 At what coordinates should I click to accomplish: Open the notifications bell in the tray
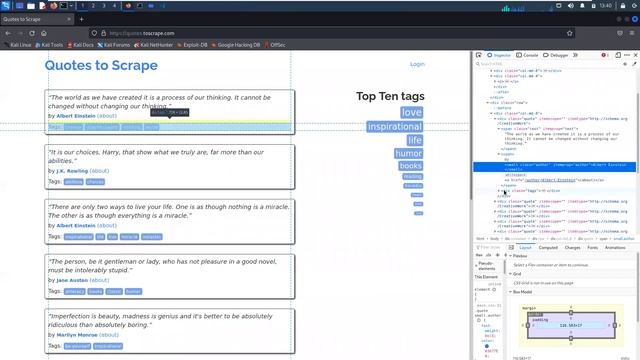pyautogui.click(x=582, y=6)
